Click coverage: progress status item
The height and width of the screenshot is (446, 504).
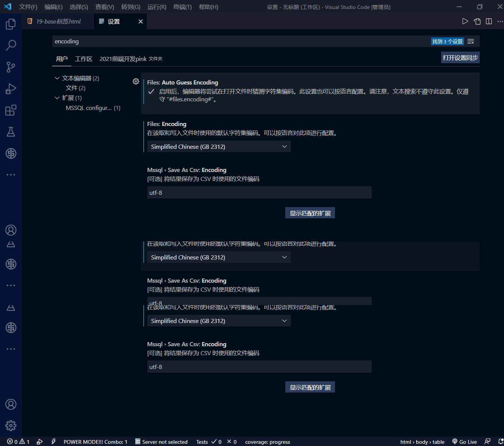[x=267, y=442]
